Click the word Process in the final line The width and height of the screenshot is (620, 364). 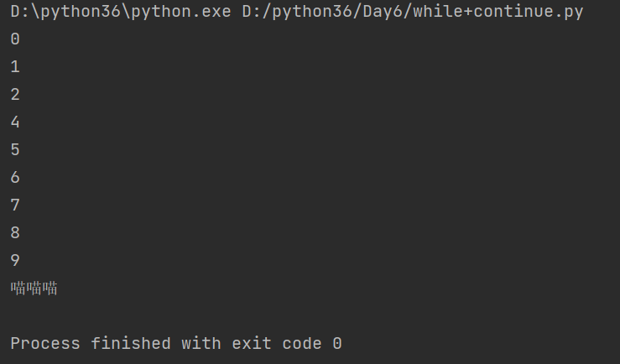(45, 344)
